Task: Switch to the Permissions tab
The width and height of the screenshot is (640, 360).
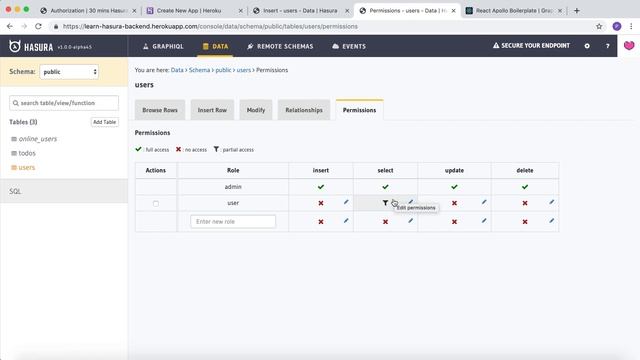Action: tap(359, 110)
